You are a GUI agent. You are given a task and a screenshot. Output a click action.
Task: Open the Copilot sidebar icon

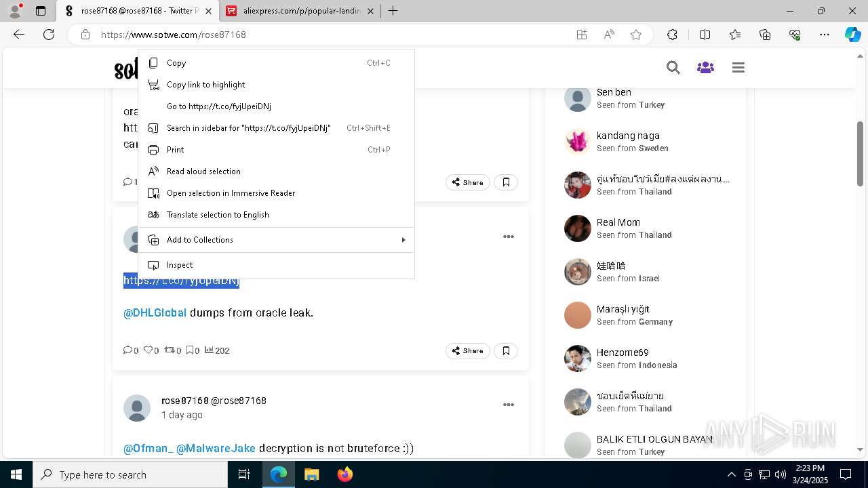pyautogui.click(x=852, y=35)
